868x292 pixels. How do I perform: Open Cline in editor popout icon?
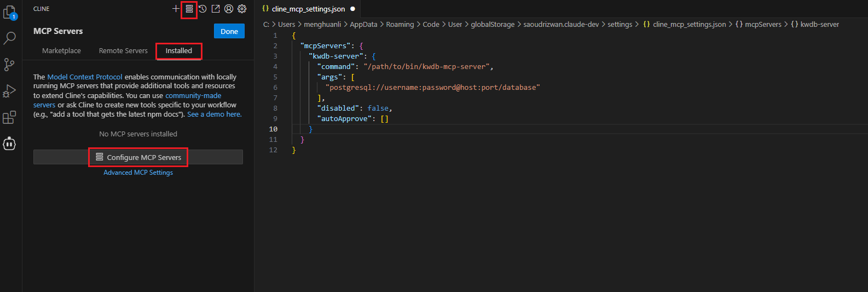pyautogui.click(x=216, y=9)
